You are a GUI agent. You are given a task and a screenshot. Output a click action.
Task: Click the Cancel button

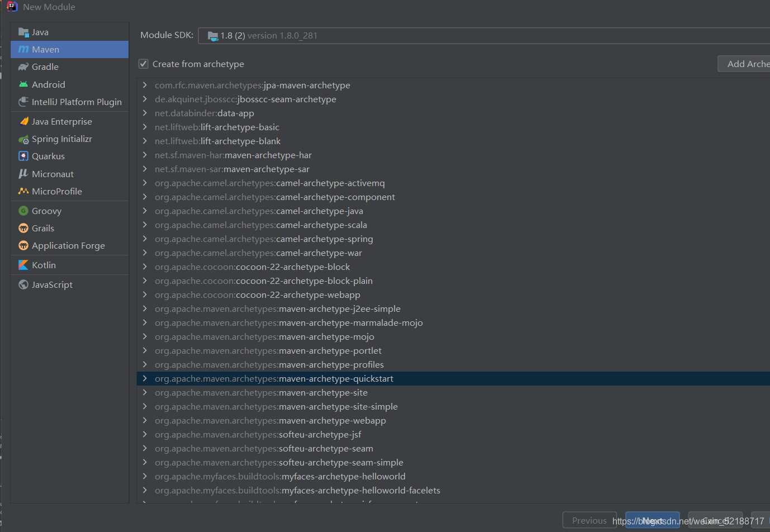click(x=716, y=520)
